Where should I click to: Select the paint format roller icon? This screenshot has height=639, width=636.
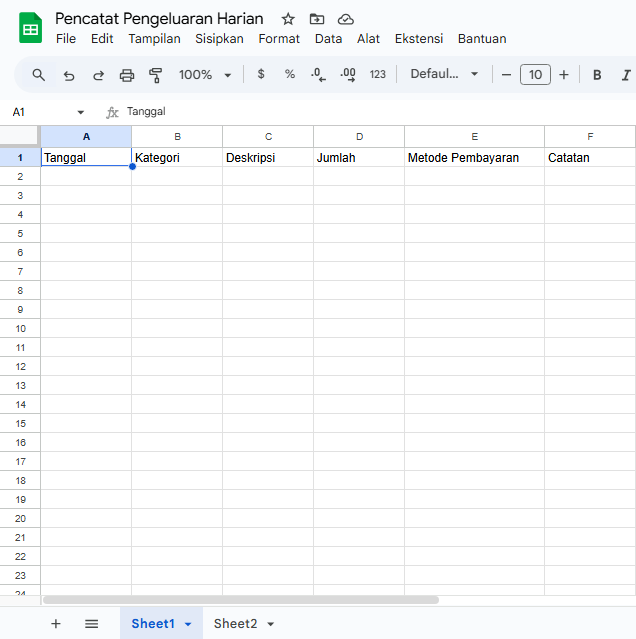pos(155,75)
